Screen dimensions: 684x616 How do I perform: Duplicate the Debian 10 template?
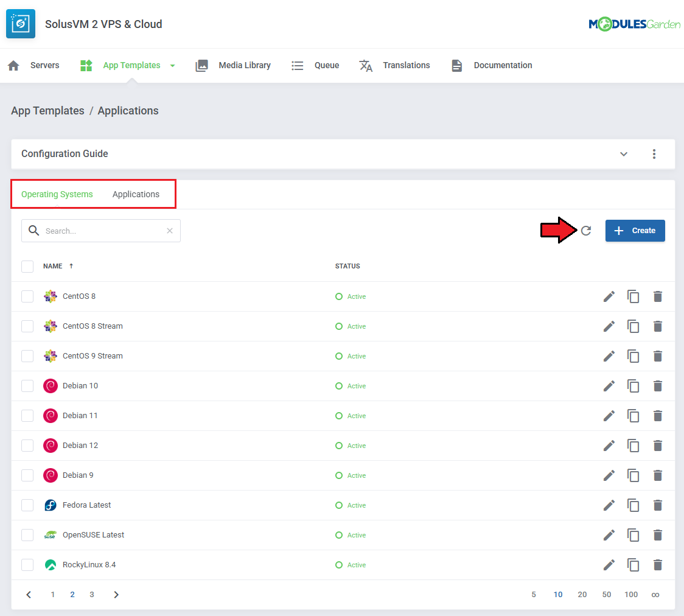(633, 386)
